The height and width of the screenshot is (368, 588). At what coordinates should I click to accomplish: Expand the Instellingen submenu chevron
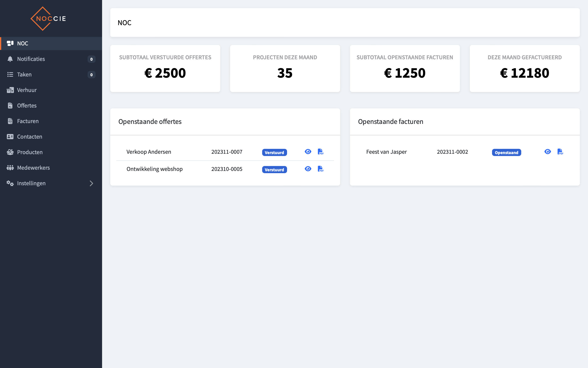pyautogui.click(x=91, y=183)
